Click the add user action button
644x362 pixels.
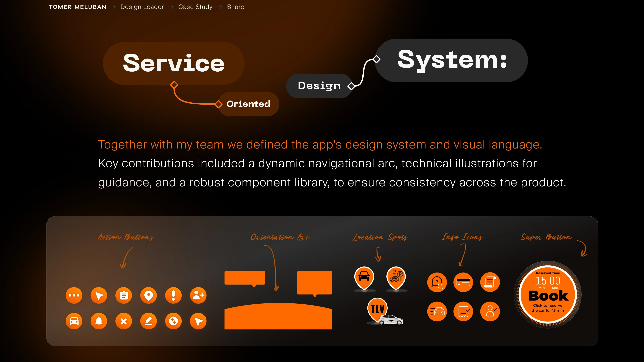tap(198, 295)
